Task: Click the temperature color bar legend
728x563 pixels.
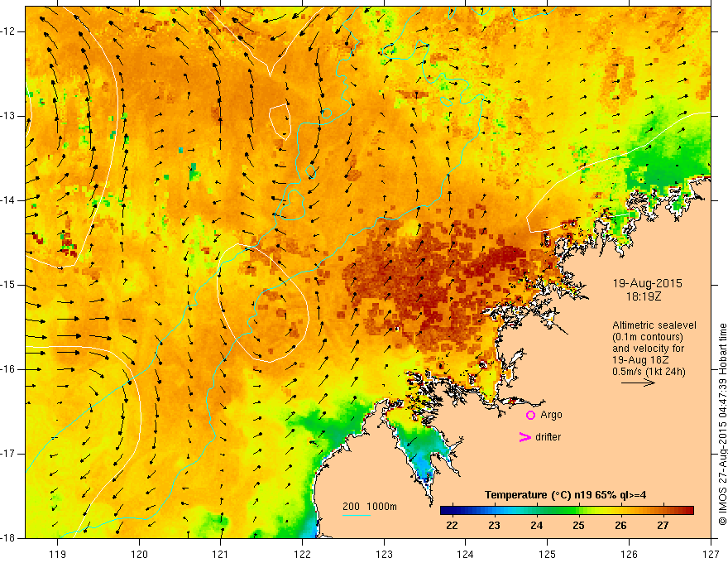Action: pos(567,510)
